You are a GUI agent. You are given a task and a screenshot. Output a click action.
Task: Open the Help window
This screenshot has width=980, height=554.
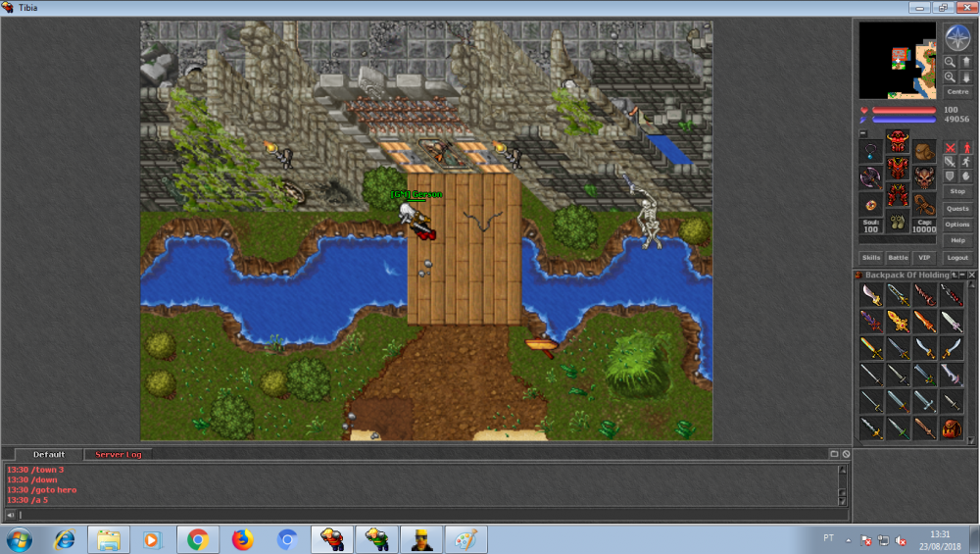click(x=957, y=240)
